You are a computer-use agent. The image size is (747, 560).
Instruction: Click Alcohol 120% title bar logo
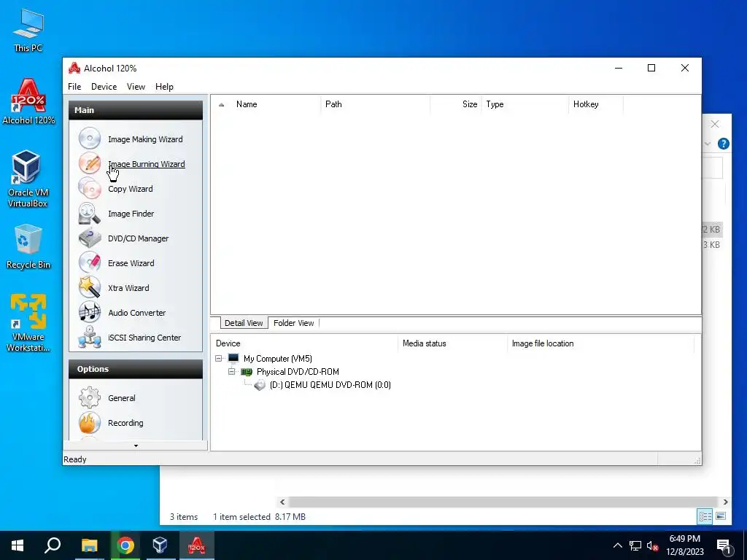click(x=74, y=68)
